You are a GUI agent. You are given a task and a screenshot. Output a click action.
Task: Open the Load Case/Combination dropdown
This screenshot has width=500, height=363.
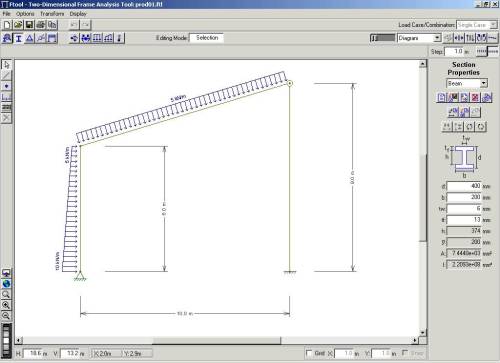pyautogui.click(x=477, y=25)
